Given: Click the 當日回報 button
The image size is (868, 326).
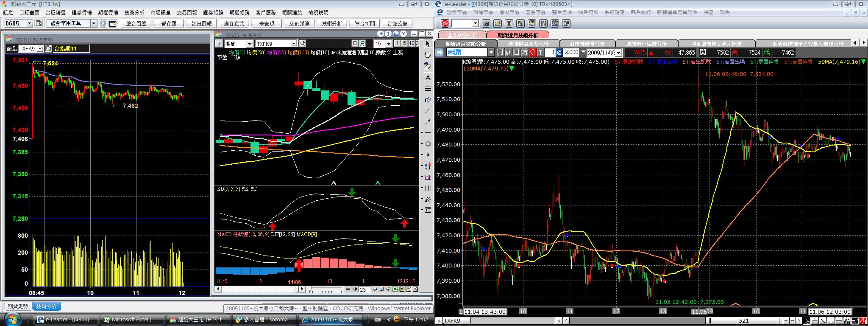Looking at the screenshot, I should 201,23.
